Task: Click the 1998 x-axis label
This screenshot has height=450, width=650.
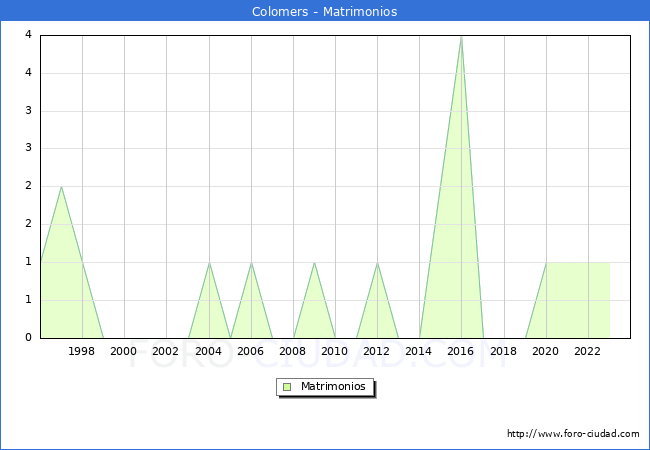Action: coord(82,351)
